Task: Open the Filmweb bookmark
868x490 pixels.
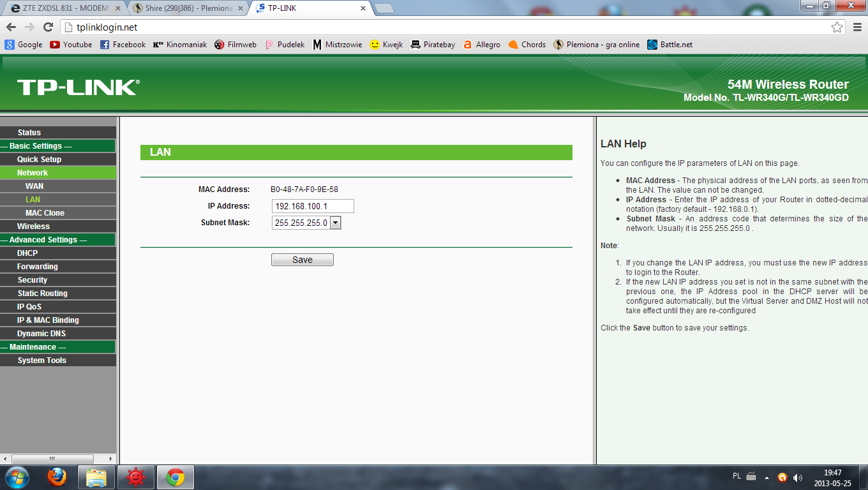Action: [236, 45]
